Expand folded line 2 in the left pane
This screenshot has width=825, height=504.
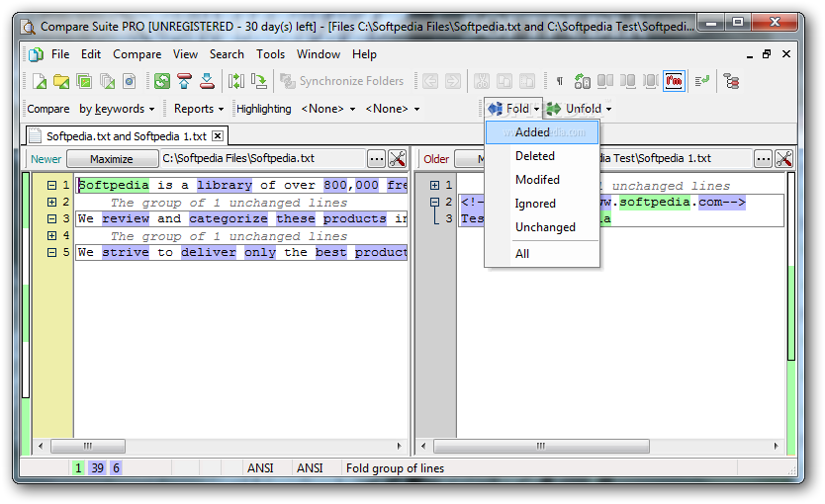tap(52, 202)
